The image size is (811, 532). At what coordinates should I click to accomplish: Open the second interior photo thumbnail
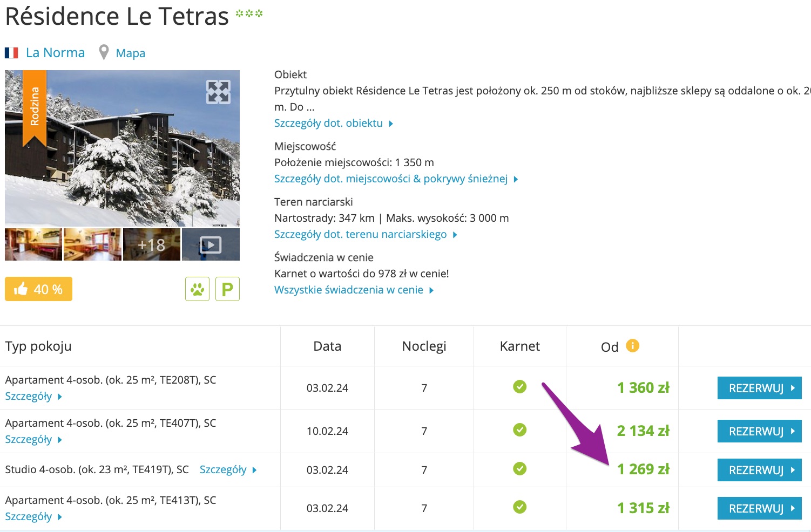click(x=92, y=244)
